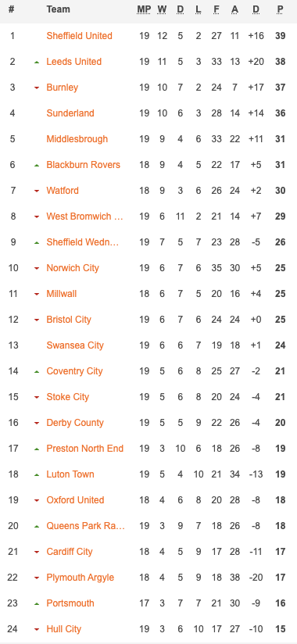Click the green up arrow beside Leeds United

pos(37,62)
